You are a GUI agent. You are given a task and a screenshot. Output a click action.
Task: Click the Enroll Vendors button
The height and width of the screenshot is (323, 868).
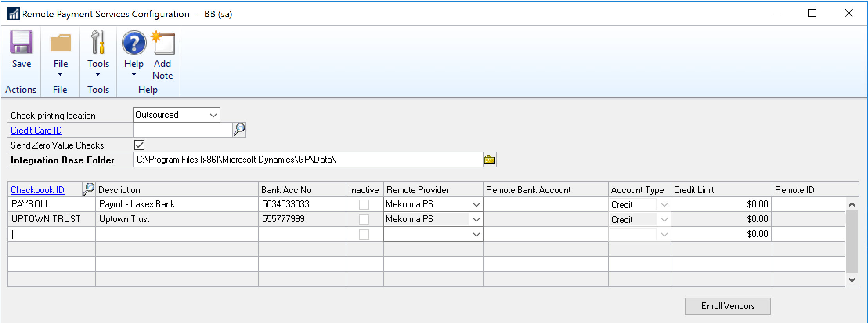(x=727, y=306)
